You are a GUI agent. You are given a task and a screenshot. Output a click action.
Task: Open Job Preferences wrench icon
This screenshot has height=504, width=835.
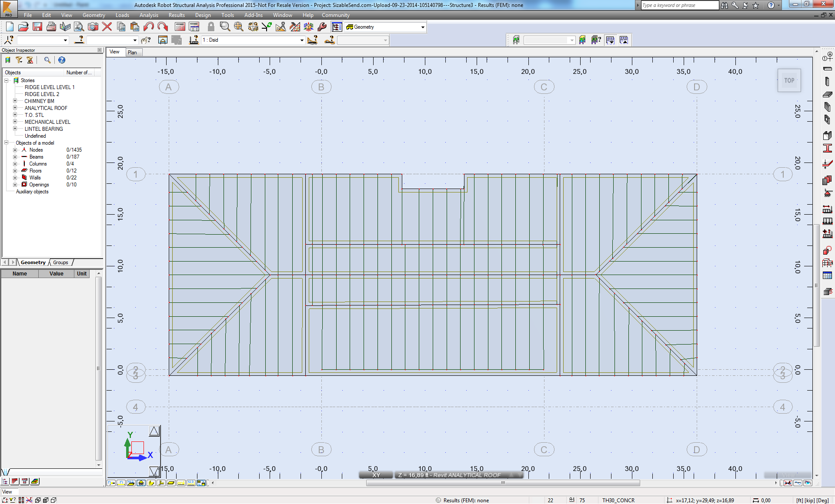[x=322, y=27]
